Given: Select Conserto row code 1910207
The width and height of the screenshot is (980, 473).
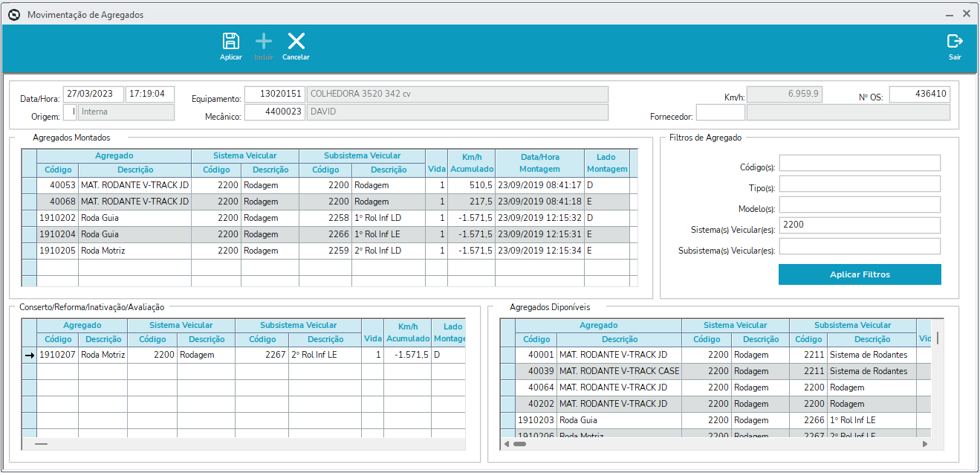Looking at the screenshot, I should pyautogui.click(x=244, y=355).
